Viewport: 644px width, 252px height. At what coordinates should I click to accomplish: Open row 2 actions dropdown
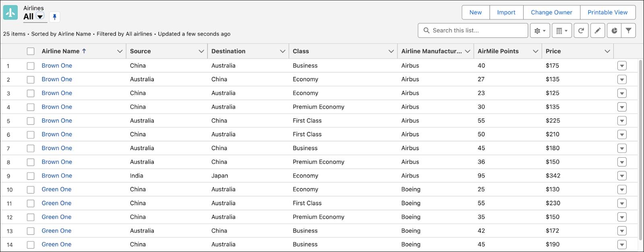tap(622, 79)
